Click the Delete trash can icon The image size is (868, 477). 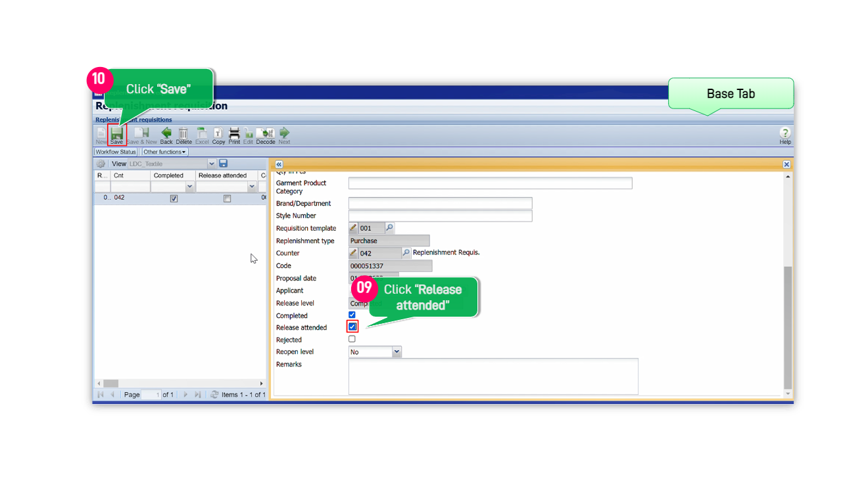[x=183, y=133]
